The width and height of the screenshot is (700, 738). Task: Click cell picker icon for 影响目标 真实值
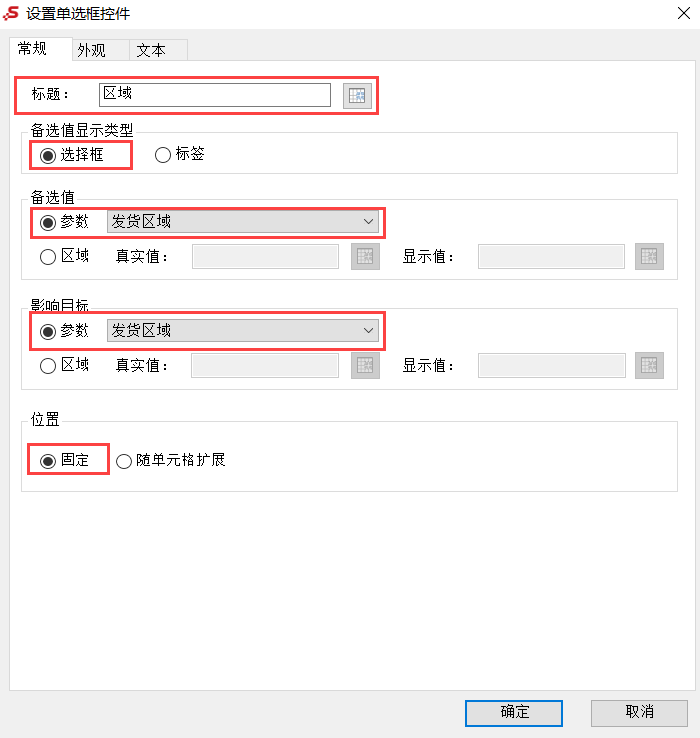click(x=365, y=365)
